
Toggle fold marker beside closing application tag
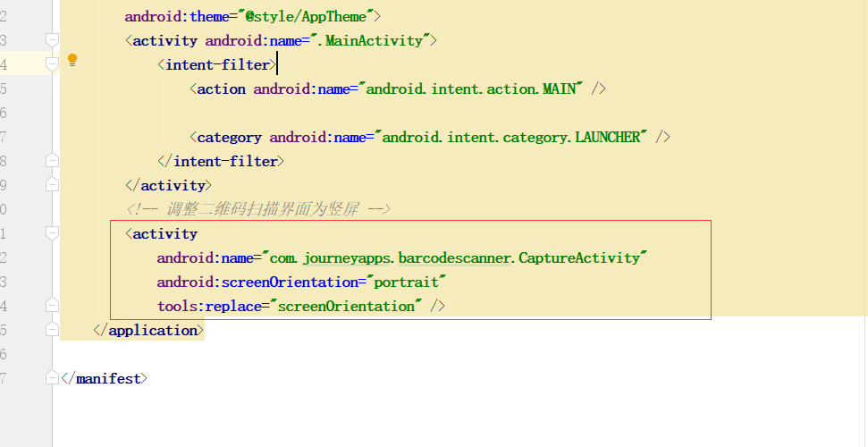52,330
